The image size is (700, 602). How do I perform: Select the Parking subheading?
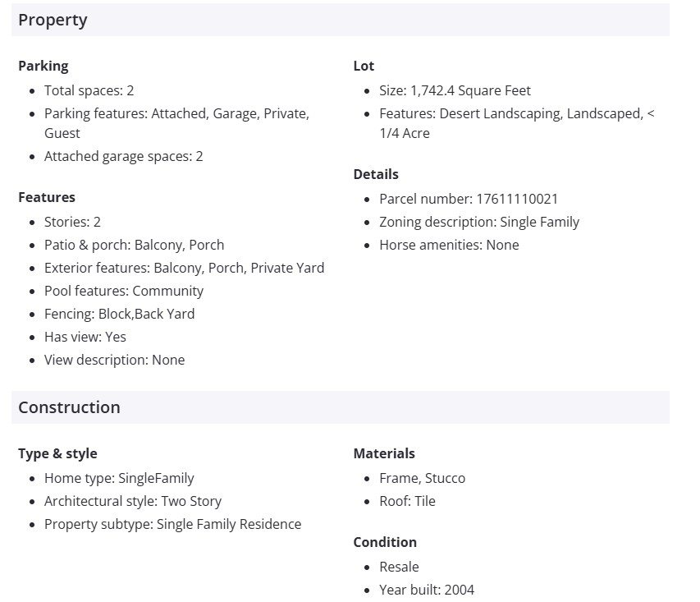point(43,66)
